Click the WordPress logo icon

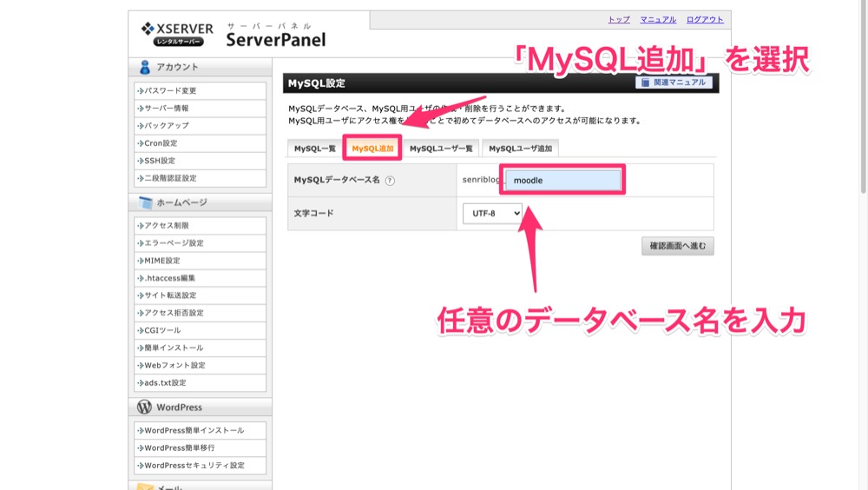[x=144, y=407]
